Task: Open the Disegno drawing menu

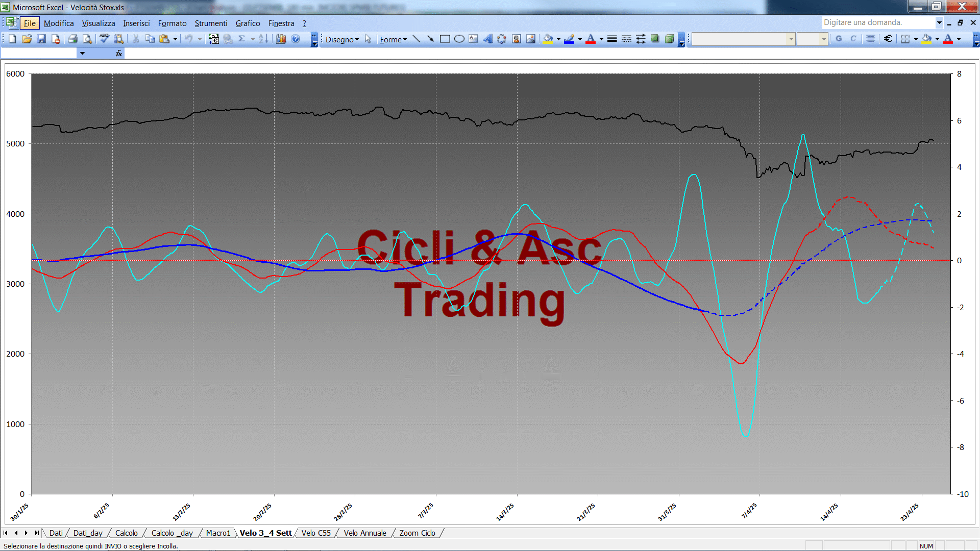Action: (x=342, y=39)
